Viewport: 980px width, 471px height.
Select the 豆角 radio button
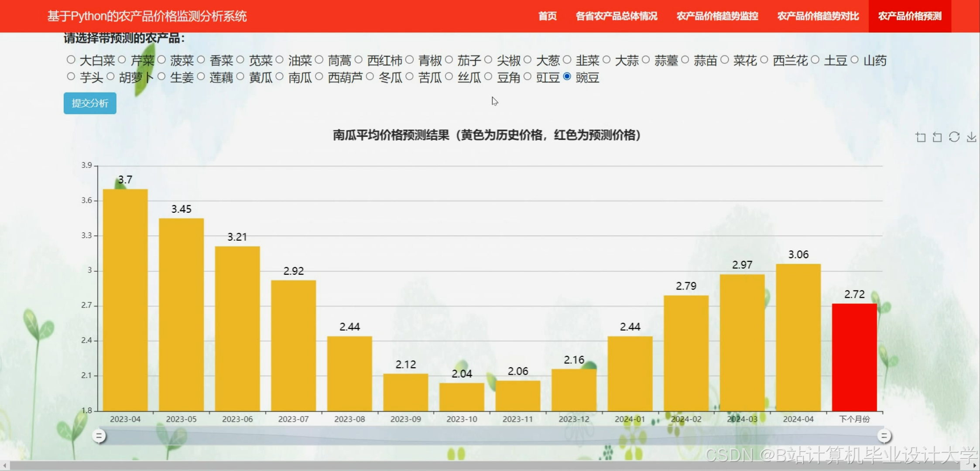coord(488,76)
